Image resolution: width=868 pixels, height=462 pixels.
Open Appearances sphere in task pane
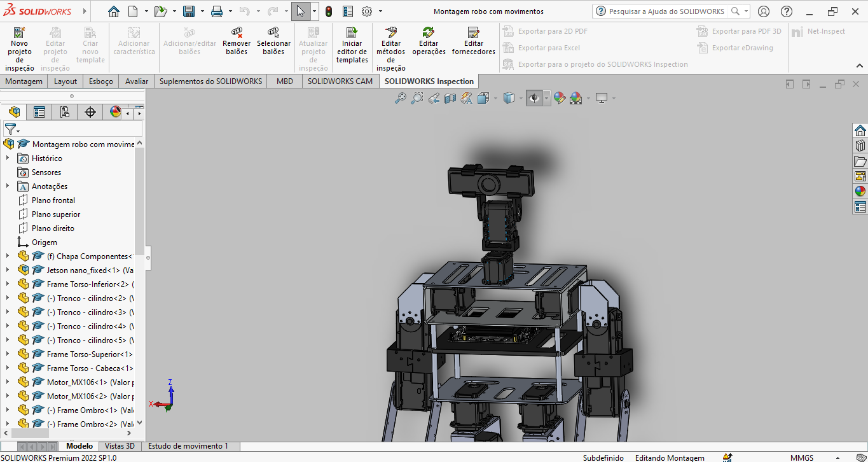pyautogui.click(x=860, y=192)
